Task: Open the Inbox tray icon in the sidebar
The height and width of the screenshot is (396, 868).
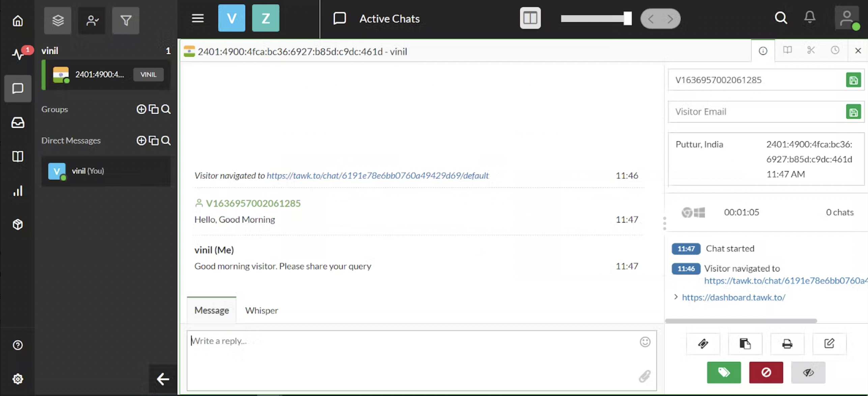Action: 18,122
